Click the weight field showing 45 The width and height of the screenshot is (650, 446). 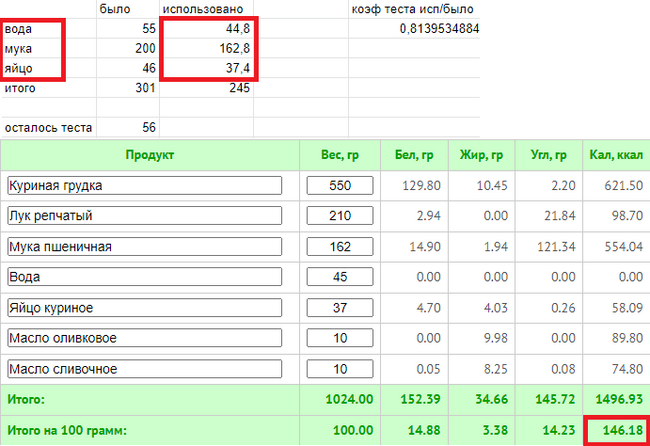340,277
